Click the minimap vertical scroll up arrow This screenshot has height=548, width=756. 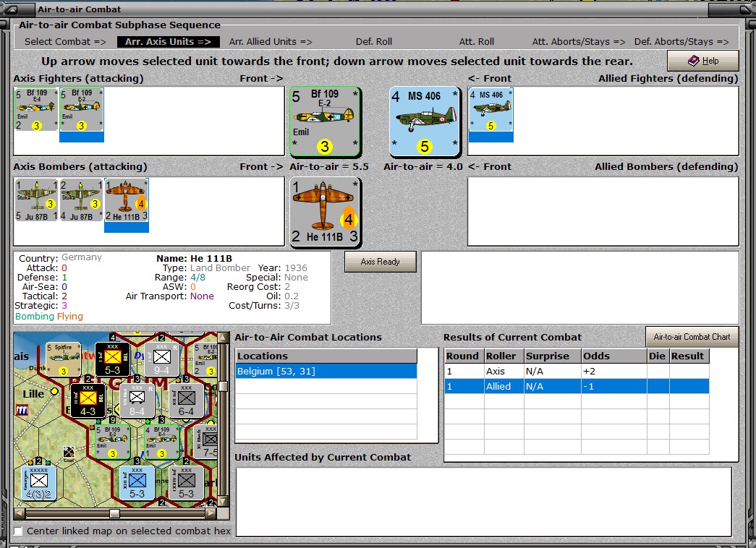click(x=223, y=337)
